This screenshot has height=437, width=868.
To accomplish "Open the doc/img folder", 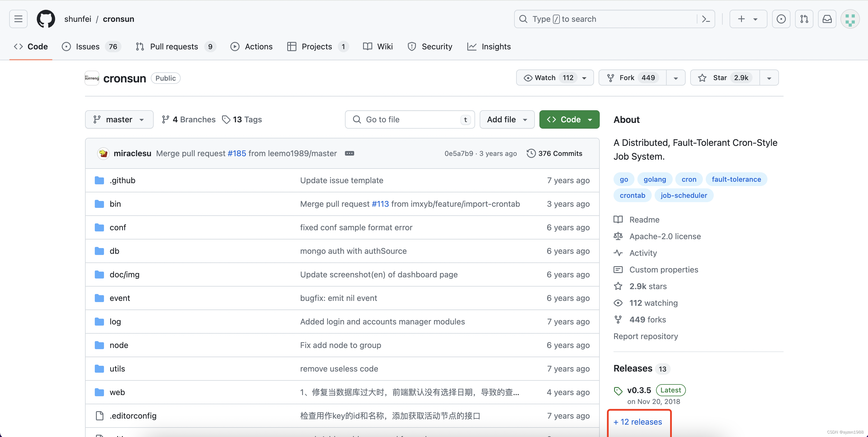I will (x=124, y=274).
